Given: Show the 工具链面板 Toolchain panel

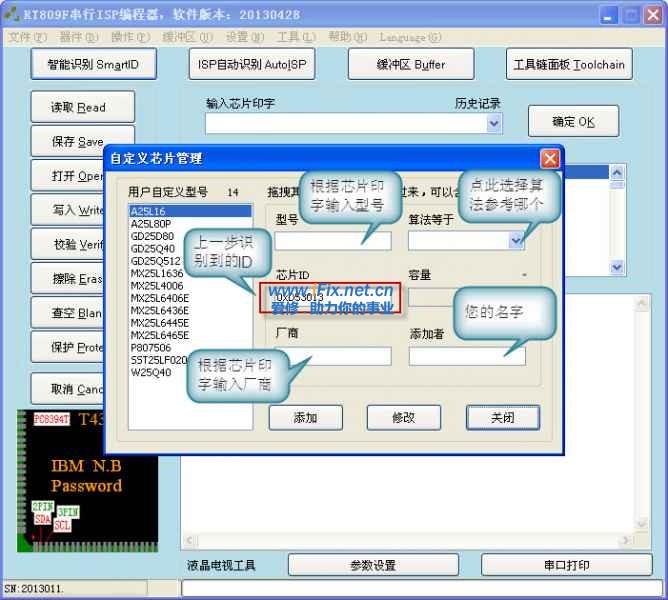Looking at the screenshot, I should tap(569, 65).
